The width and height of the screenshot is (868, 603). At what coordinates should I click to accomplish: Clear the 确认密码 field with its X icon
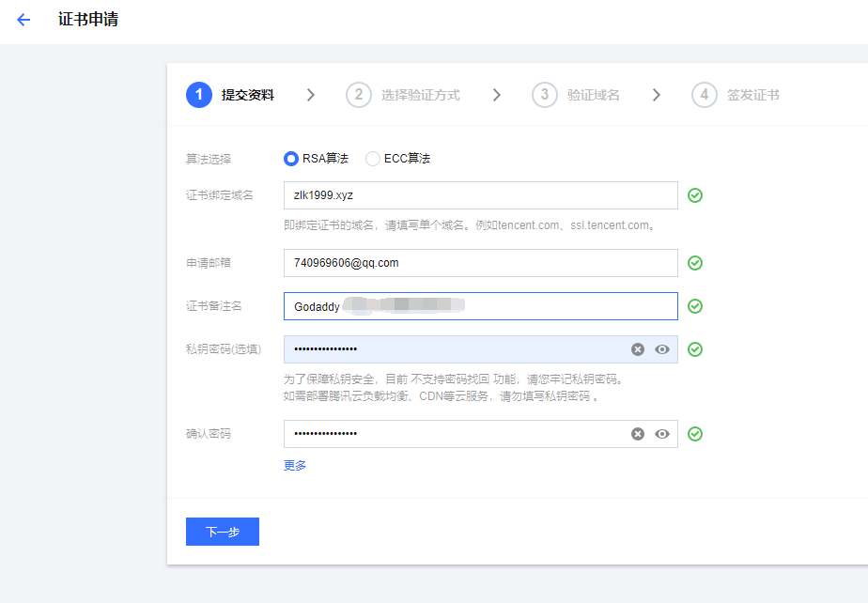point(638,434)
